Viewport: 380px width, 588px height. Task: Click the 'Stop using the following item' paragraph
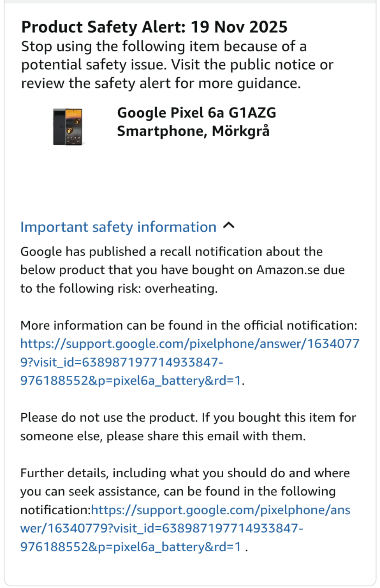point(177,65)
